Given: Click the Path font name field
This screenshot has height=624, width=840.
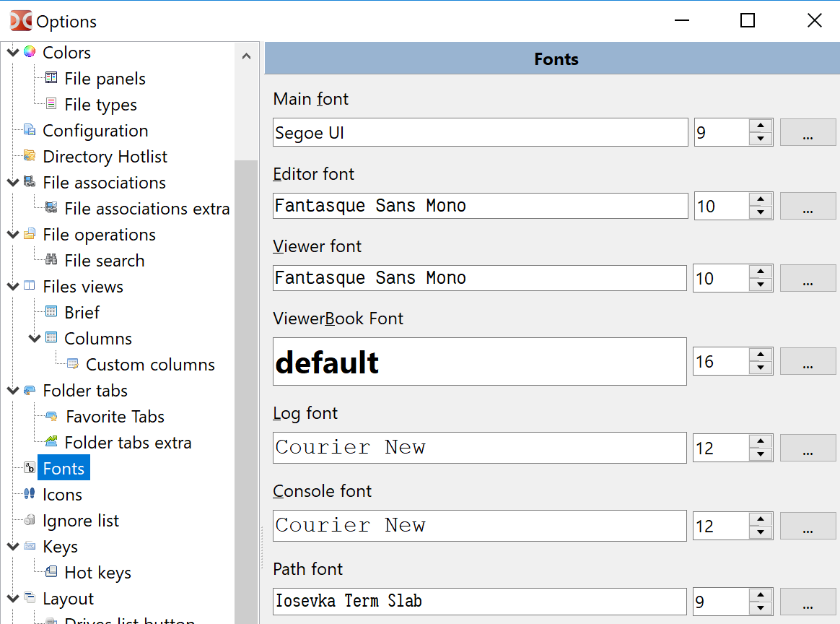Looking at the screenshot, I should (x=479, y=601).
